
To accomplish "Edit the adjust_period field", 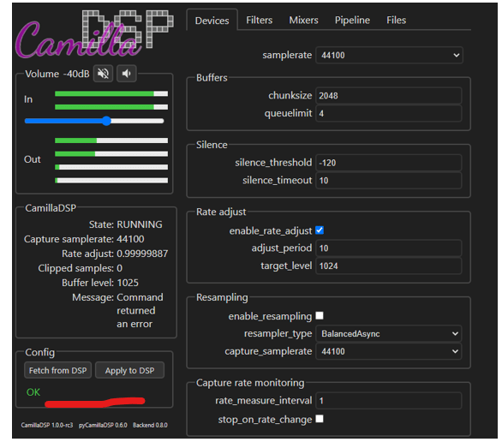I will pos(388,248).
